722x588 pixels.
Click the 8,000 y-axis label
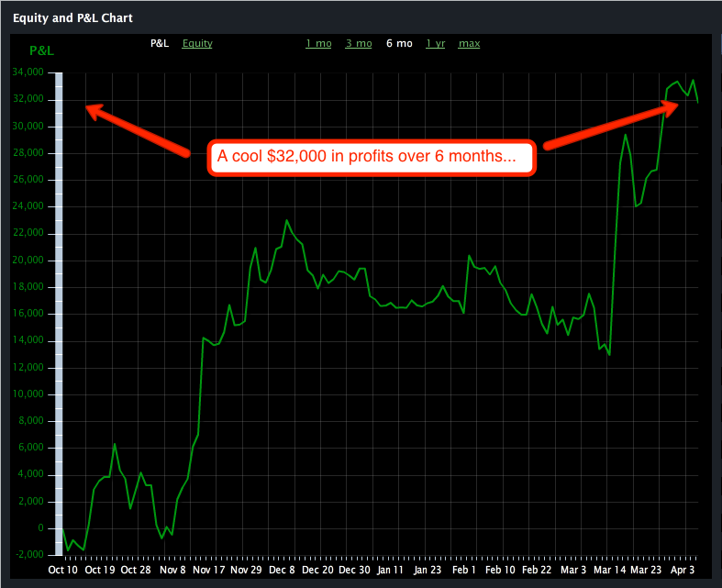click(31, 420)
